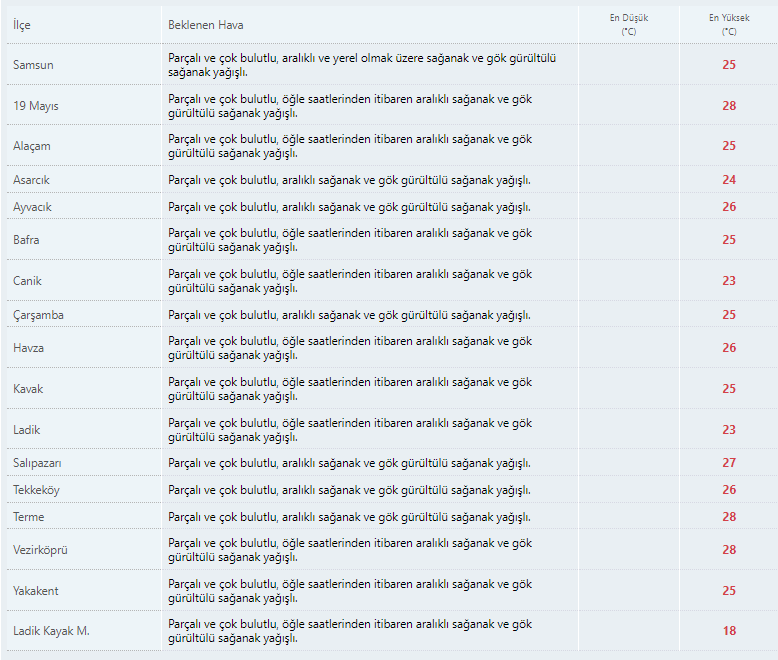
Task: Click the Ayvacık weather forecast description
Action: (349, 207)
